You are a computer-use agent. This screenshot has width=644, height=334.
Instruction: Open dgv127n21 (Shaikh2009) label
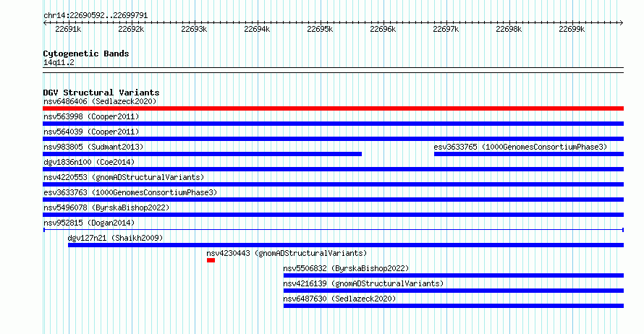(x=115, y=238)
